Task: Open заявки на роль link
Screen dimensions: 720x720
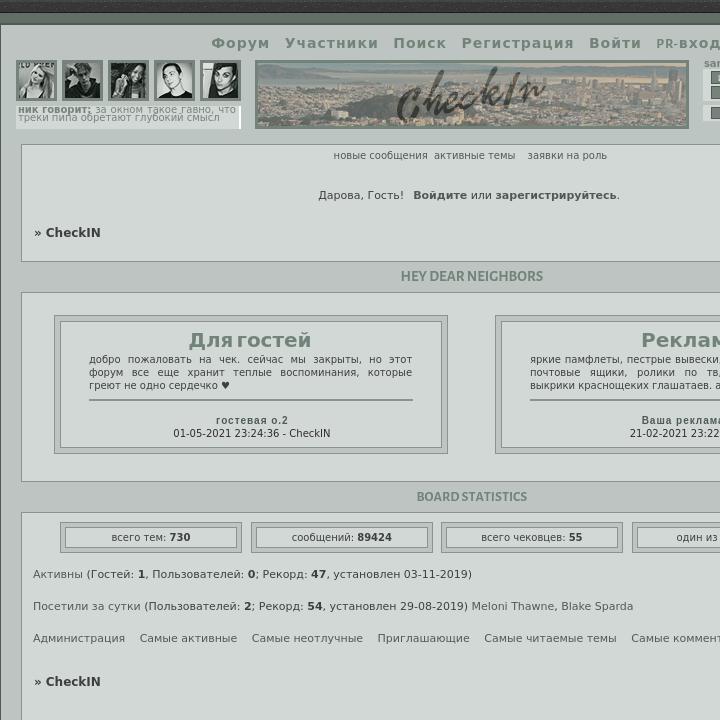Action: [567, 156]
